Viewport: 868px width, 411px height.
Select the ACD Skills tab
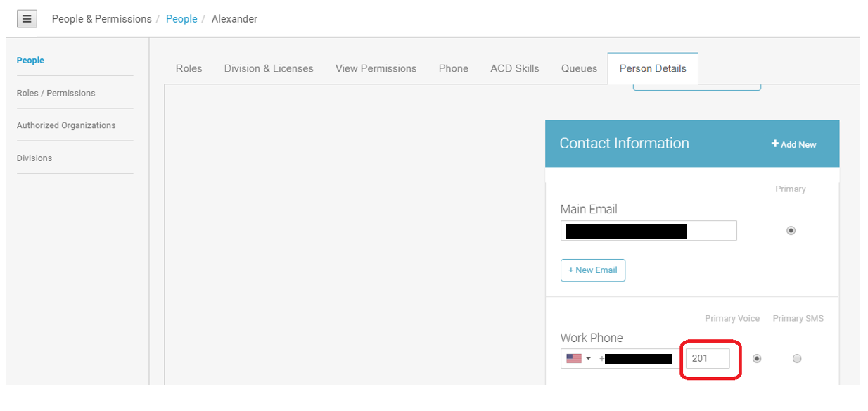(x=515, y=68)
